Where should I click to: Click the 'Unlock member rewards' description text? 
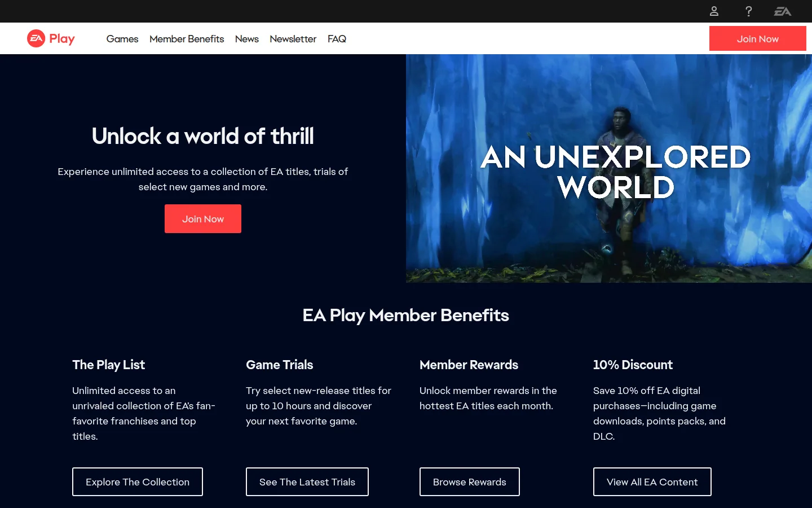(x=488, y=398)
